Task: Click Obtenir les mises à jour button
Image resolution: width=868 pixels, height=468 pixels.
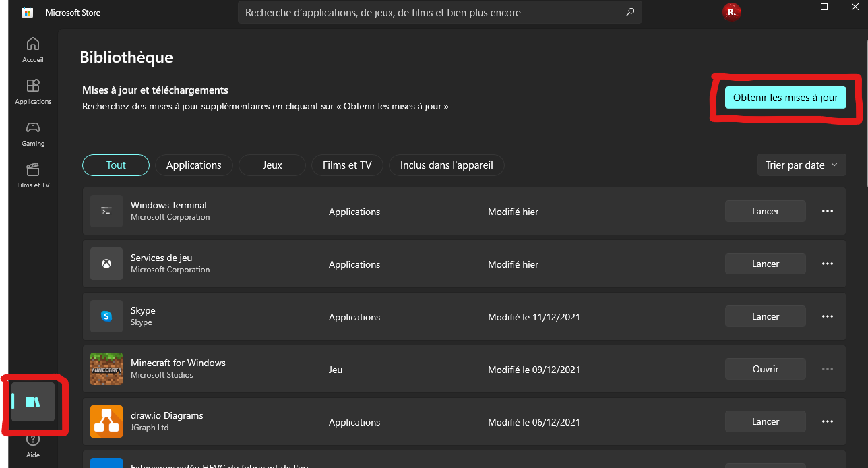Action: pyautogui.click(x=785, y=97)
